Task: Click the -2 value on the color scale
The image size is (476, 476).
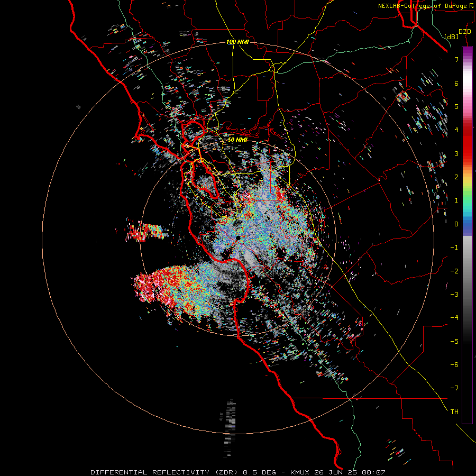Action: [x=454, y=271]
